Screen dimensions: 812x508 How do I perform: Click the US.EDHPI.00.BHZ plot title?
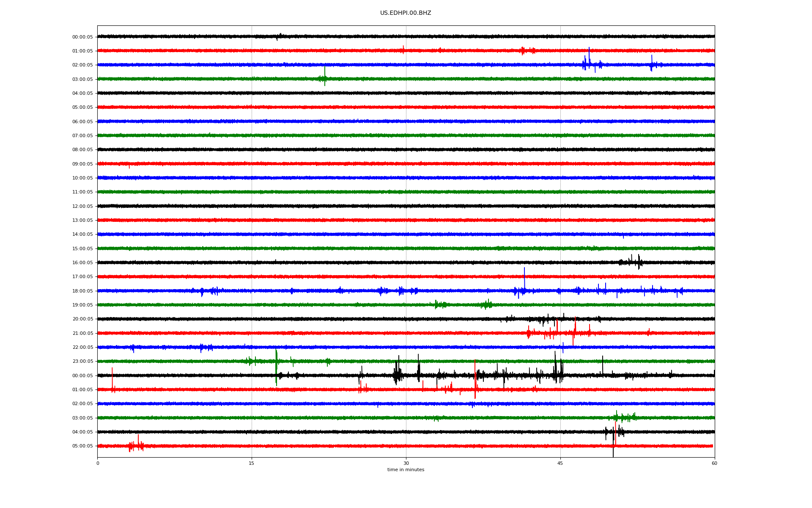pos(405,13)
